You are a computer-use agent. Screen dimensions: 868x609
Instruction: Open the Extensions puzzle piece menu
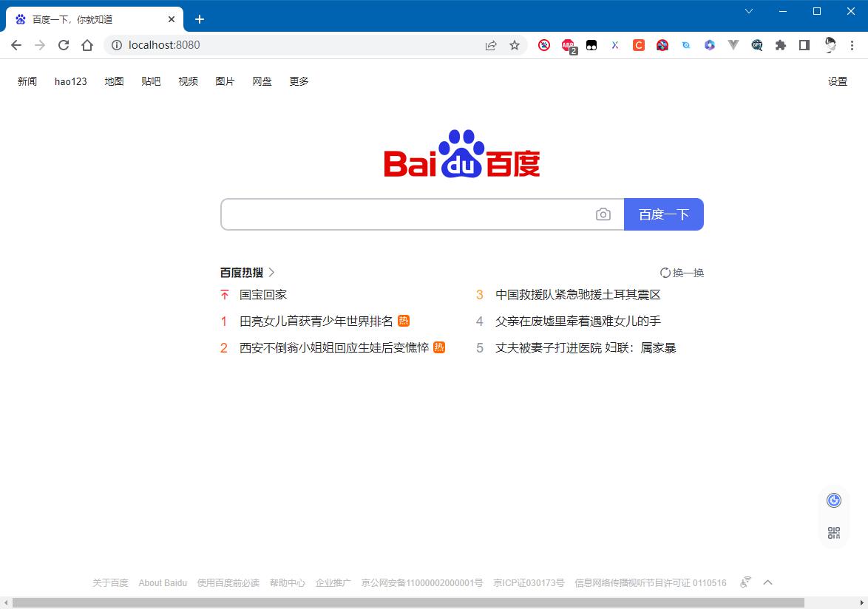coord(781,45)
